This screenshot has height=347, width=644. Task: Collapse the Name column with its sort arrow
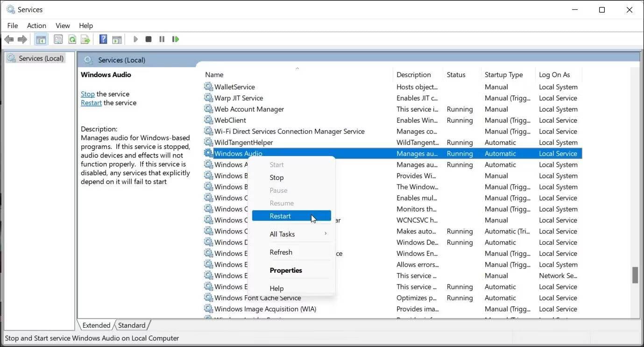tap(297, 68)
